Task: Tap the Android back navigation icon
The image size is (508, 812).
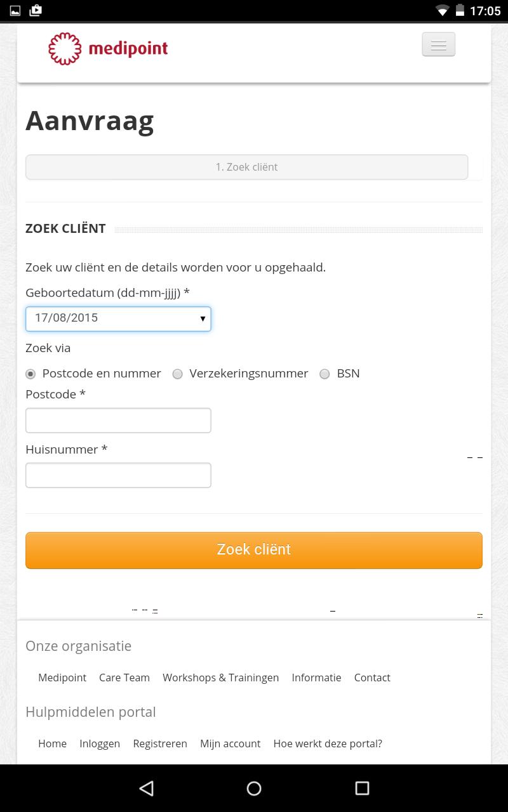Action: coord(146,788)
